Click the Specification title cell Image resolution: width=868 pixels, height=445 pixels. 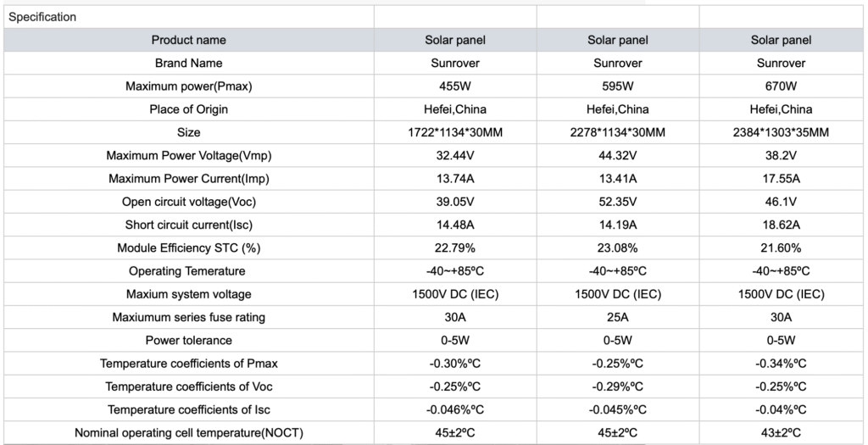42,17
